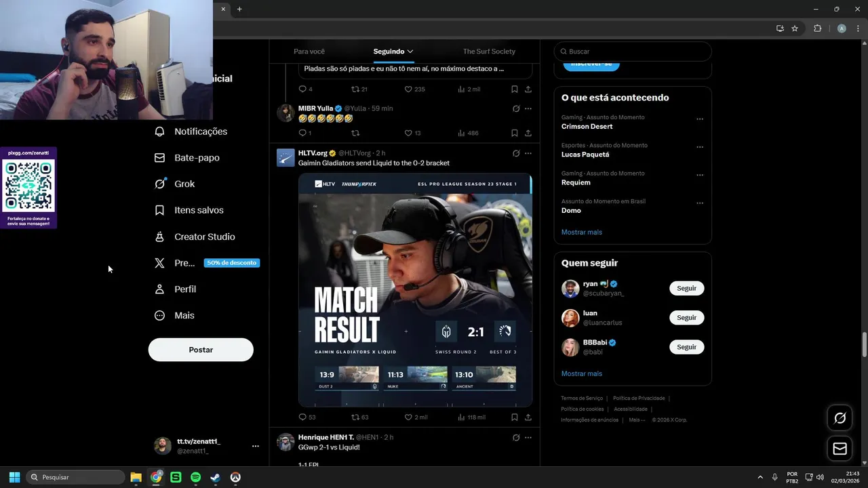Image resolution: width=868 pixels, height=488 pixels.
Task: Bookmark this tab with the star icon
Action: tap(795, 28)
